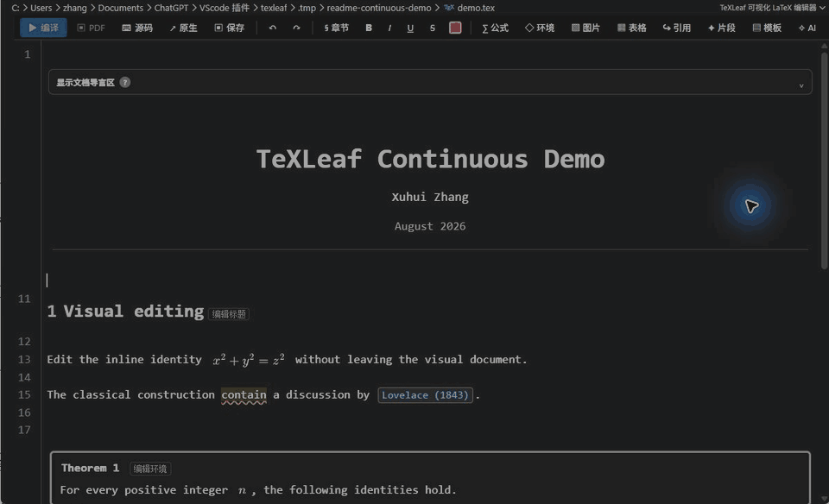Select the Users breadcrumb folder

pos(41,8)
